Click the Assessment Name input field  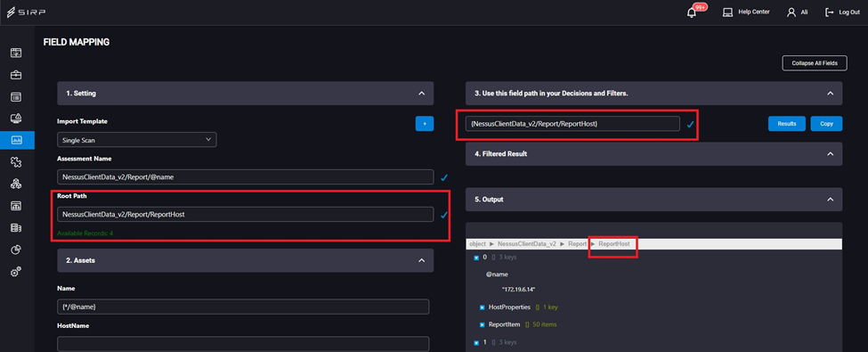(245, 176)
